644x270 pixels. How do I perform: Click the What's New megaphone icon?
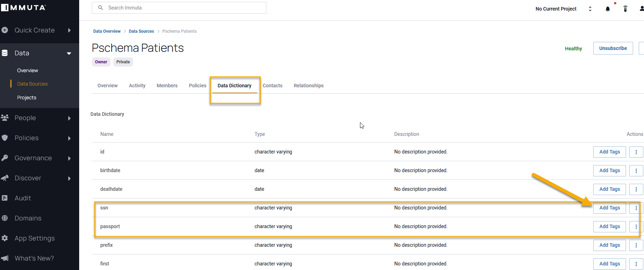click(5, 258)
